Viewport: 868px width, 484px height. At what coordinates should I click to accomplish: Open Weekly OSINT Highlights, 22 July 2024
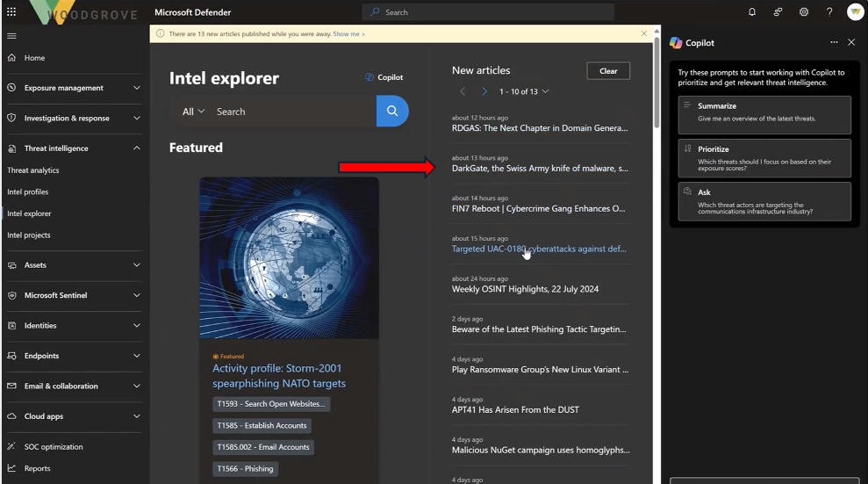point(525,289)
